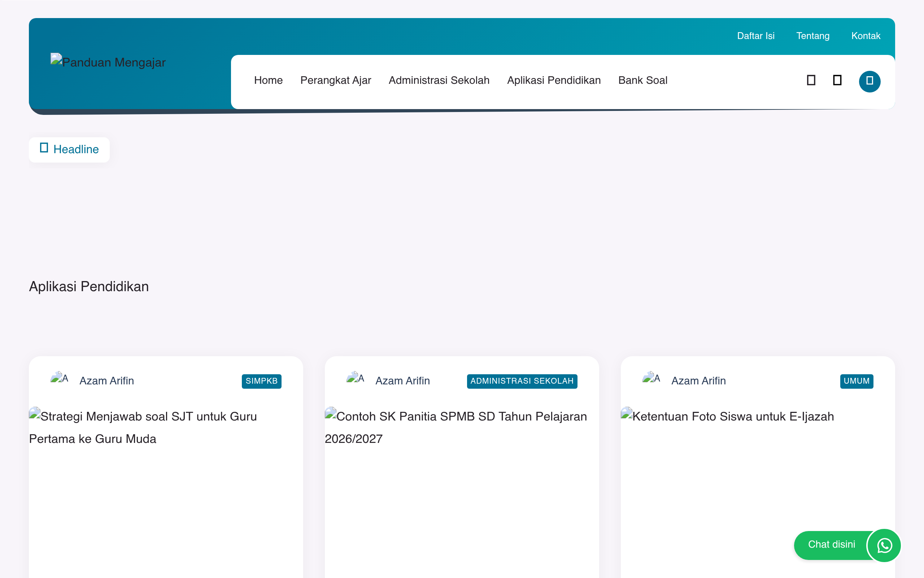Open the Daftar Isi link
This screenshot has height=578, width=924.
755,36
